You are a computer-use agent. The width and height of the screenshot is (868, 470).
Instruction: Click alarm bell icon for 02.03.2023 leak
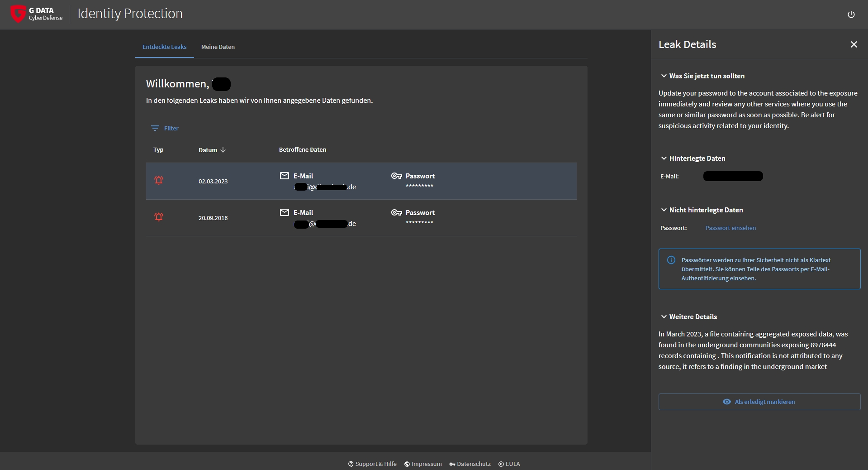159,180
